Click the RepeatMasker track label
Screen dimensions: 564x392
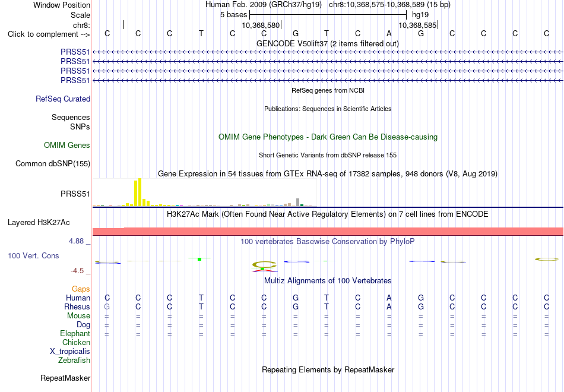(x=65, y=378)
